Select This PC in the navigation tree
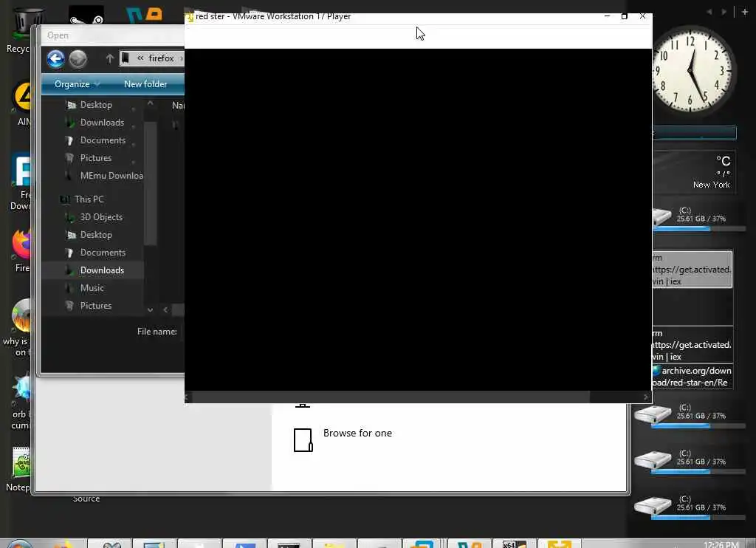The image size is (756, 548). (x=89, y=199)
